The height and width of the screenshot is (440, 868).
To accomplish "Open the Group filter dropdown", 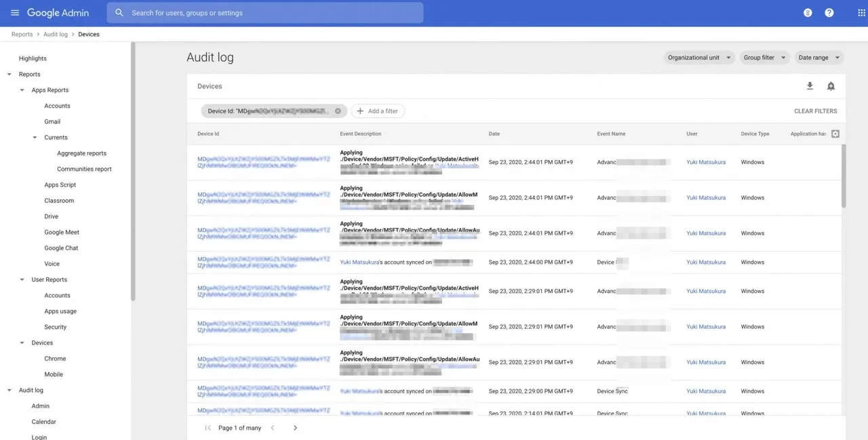I will click(x=764, y=58).
